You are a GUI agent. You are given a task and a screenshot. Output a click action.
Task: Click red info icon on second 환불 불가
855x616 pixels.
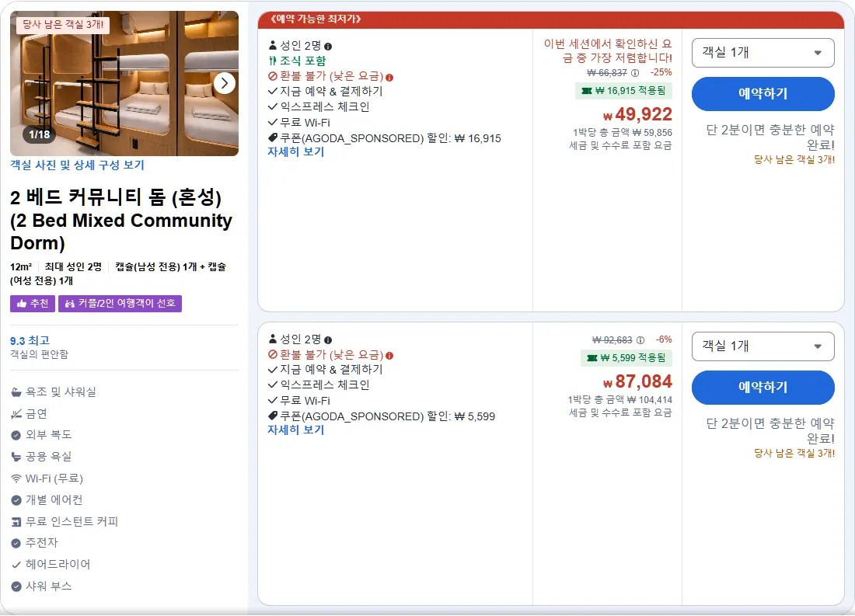click(389, 356)
